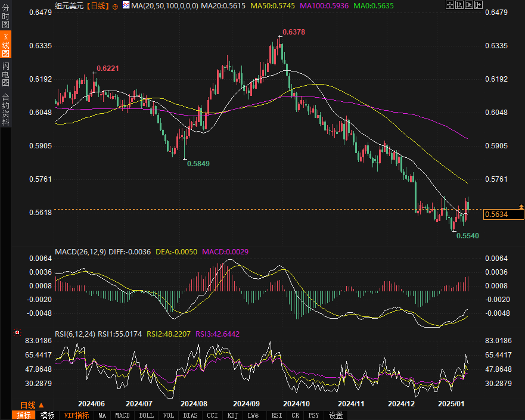Click the RSI indicator button in bottom bar
This screenshot has width=525, height=420.
tap(277, 415)
